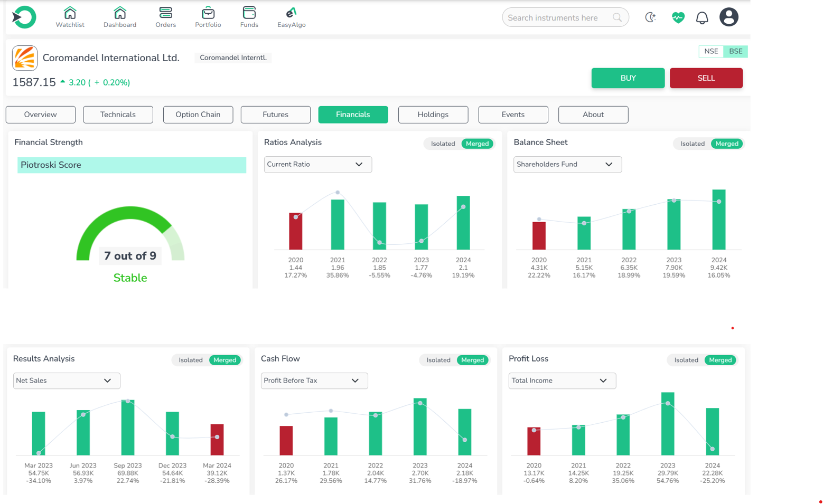Click the '7 out of 9' score
823x504 pixels.
(x=130, y=256)
